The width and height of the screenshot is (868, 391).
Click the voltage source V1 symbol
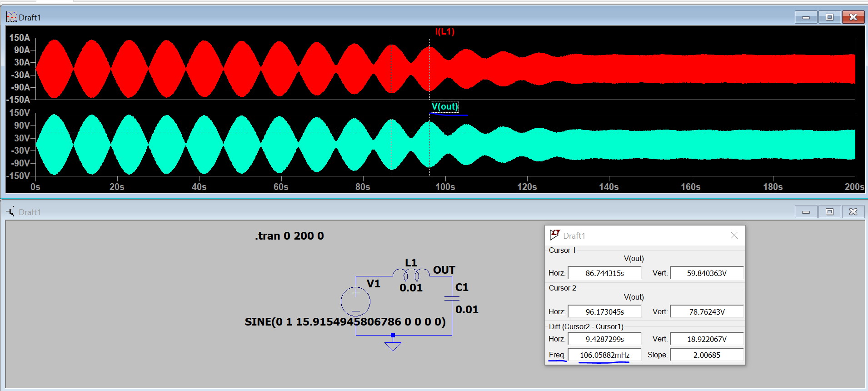pyautogui.click(x=356, y=301)
